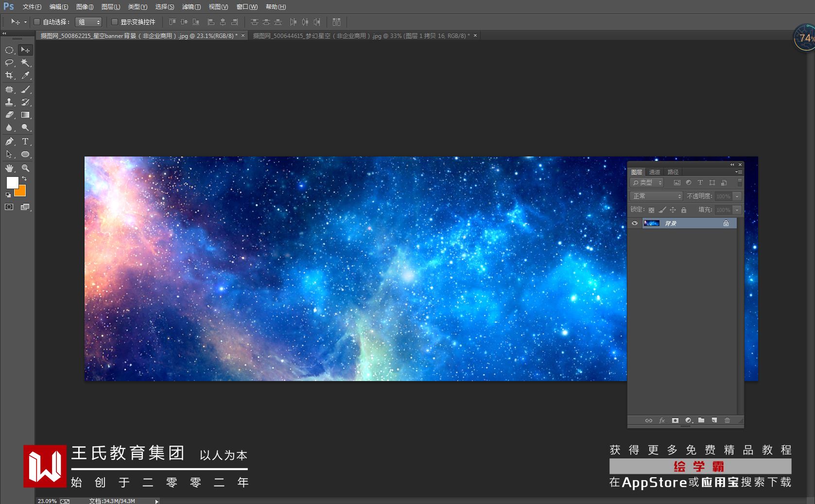Select the Magic Wand tool

click(x=25, y=63)
